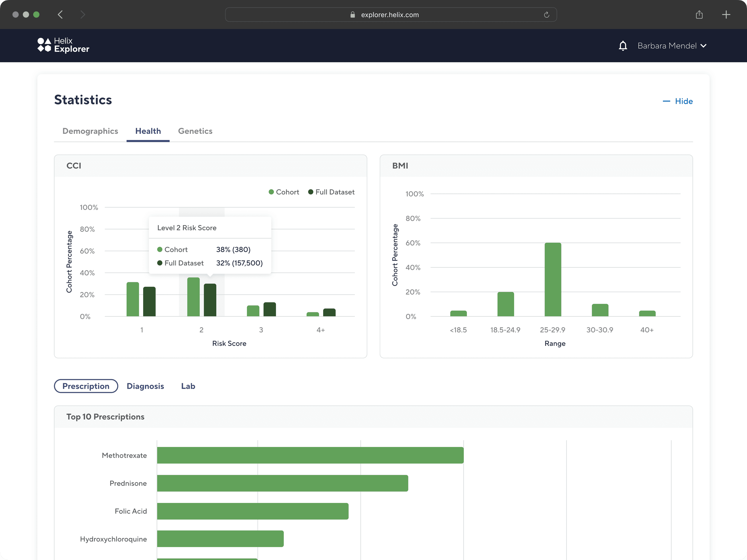Screen dimensions: 747x560
Task: Open the Health tab
Action: click(x=148, y=131)
